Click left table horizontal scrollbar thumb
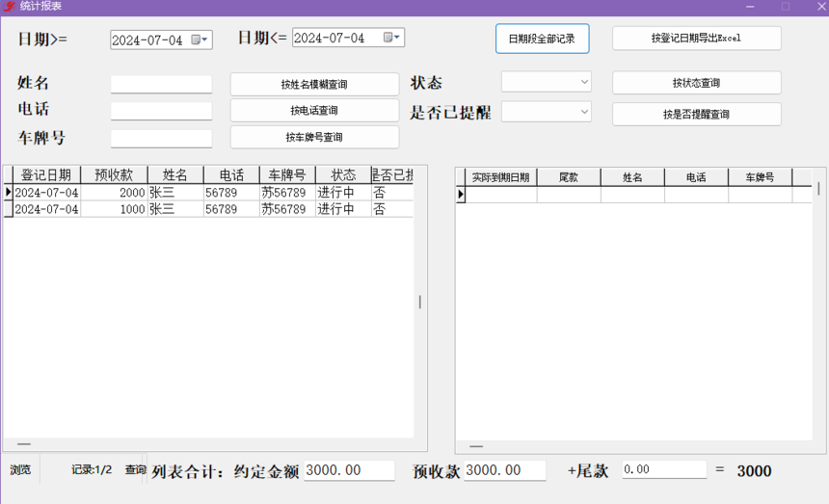 (24, 444)
